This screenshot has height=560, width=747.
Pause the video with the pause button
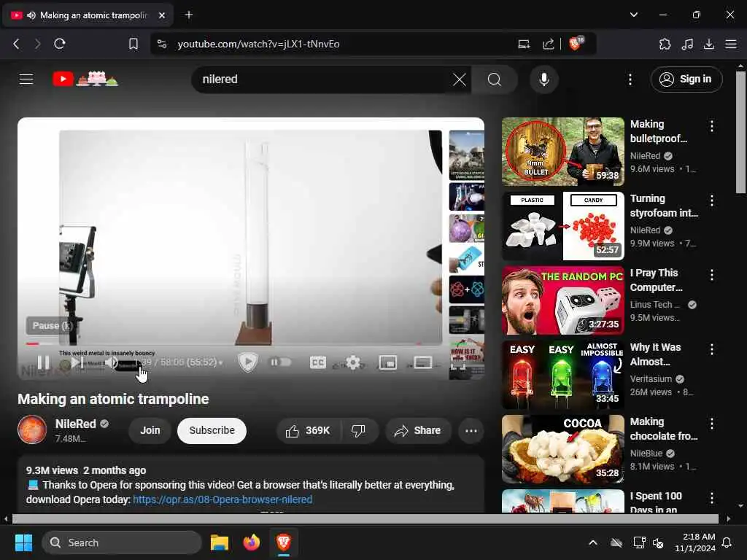43,362
